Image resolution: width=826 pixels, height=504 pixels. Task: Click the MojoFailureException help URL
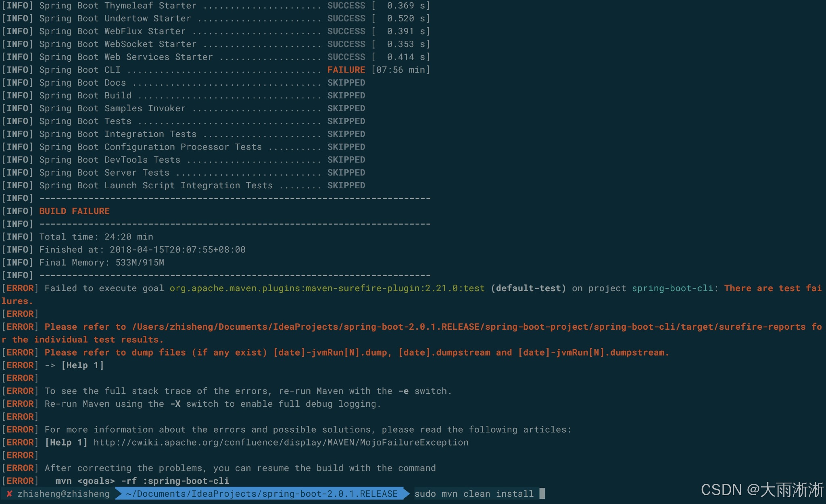coord(281,442)
